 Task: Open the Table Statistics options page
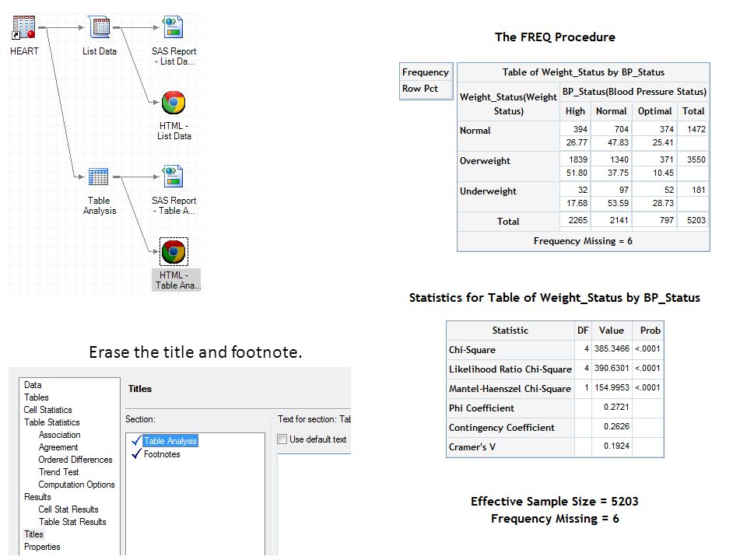(52, 422)
